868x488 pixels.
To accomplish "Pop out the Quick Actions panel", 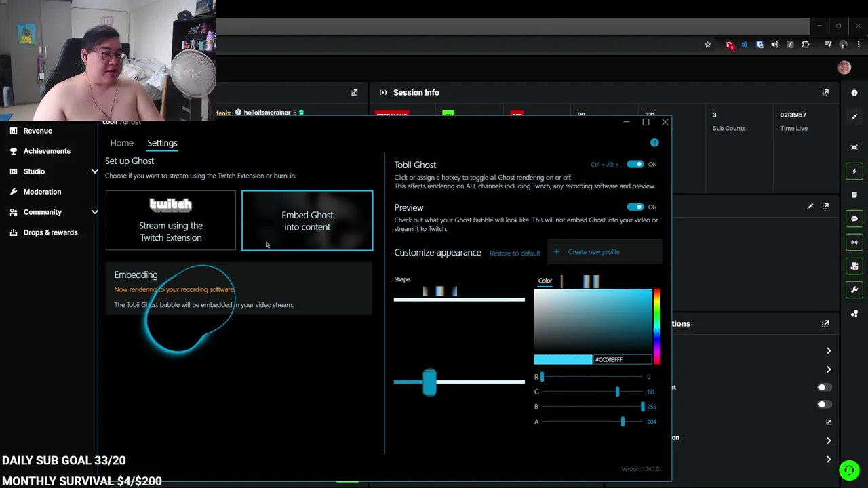I will (x=825, y=324).
